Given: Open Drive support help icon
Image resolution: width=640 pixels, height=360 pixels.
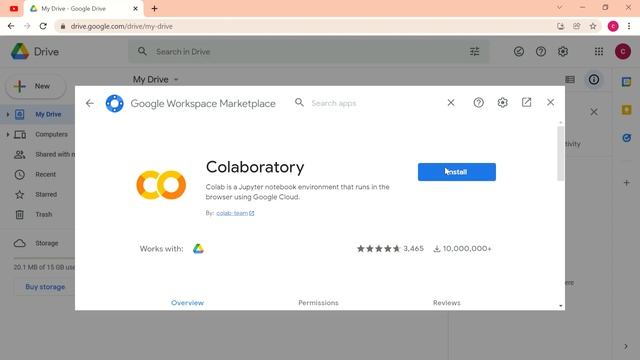Looking at the screenshot, I should [541, 51].
